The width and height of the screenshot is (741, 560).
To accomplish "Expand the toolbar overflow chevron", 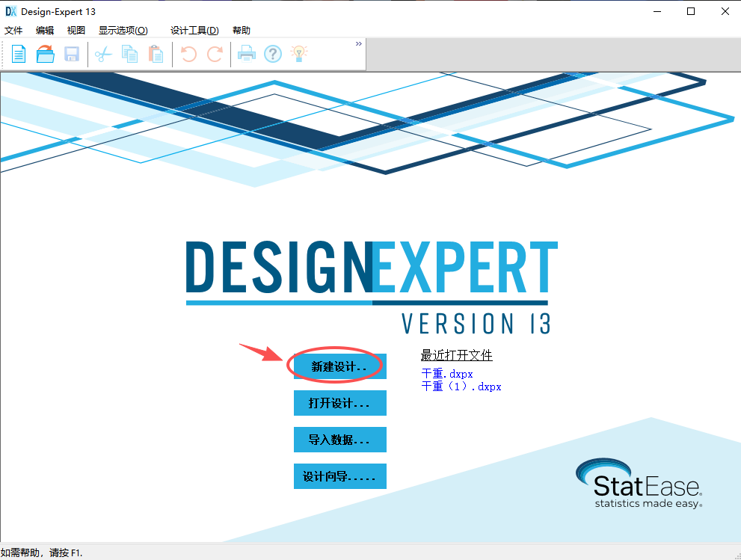I will 358,43.
